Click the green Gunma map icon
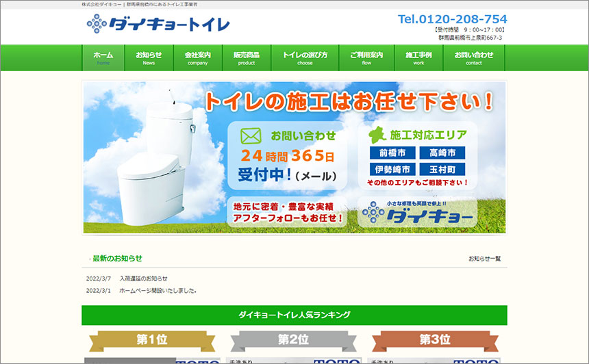Viewport: 589px width, 364px height. click(377, 135)
